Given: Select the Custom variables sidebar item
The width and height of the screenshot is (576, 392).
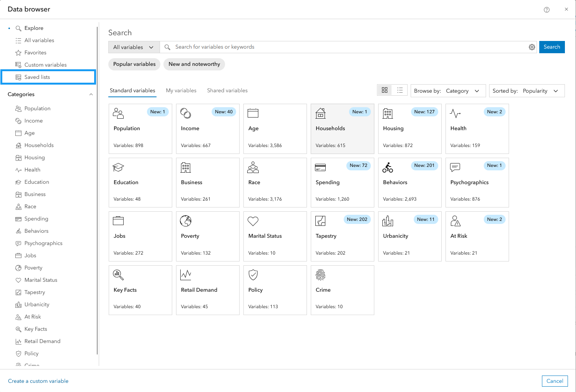Looking at the screenshot, I should click(45, 65).
